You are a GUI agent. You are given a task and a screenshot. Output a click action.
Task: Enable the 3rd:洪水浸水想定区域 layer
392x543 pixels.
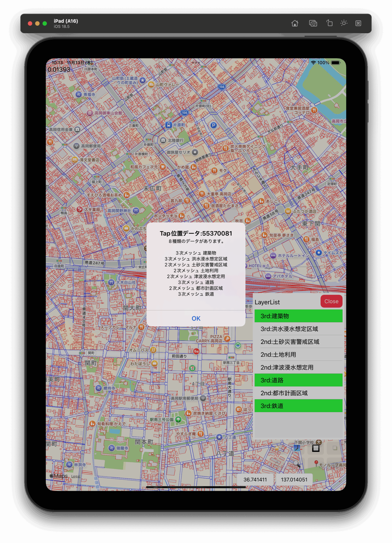(x=298, y=329)
